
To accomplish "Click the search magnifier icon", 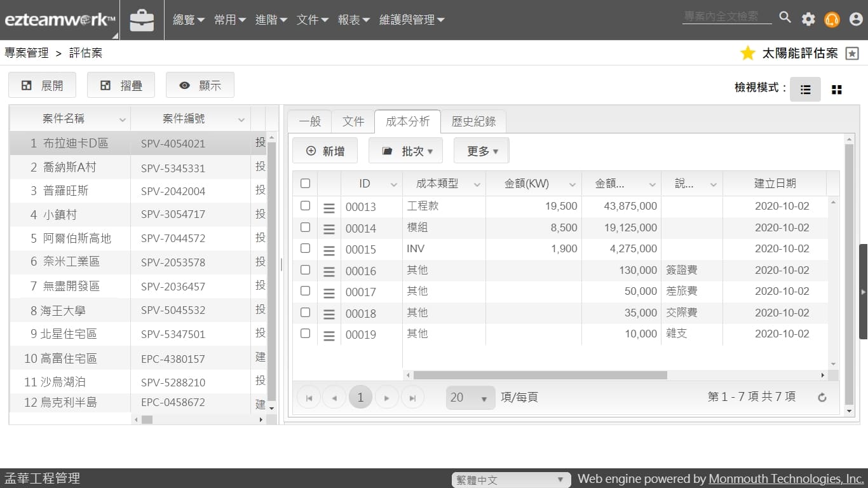I will click(x=785, y=18).
